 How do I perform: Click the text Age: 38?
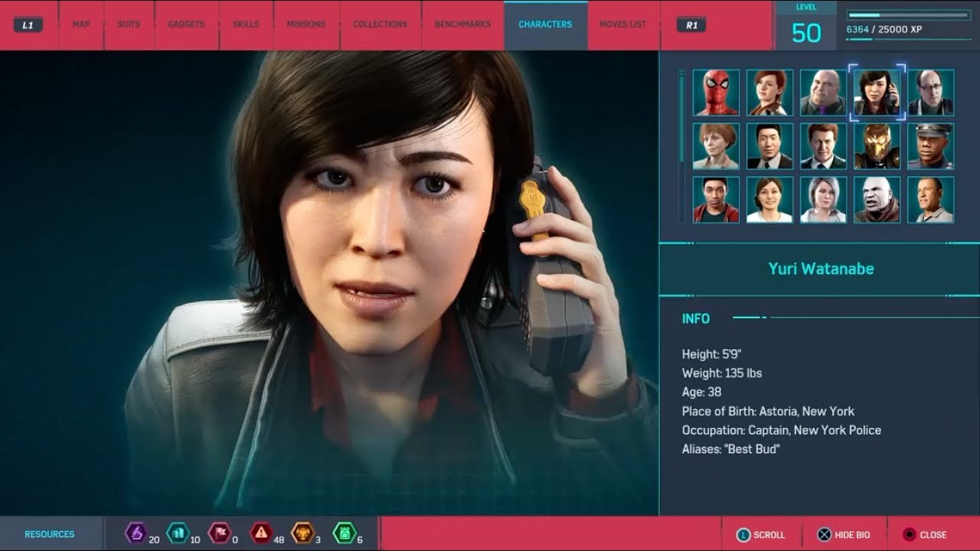pos(701,392)
